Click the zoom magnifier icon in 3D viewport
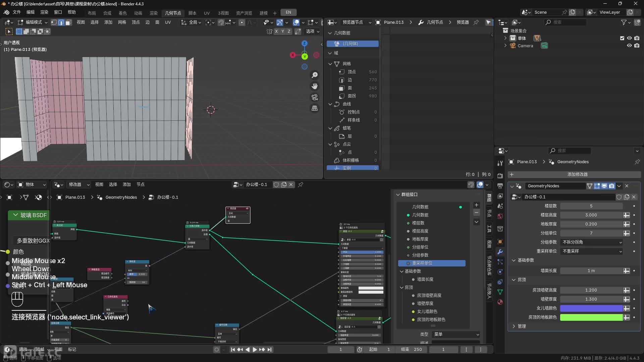The height and width of the screenshot is (362, 644). pos(315,75)
